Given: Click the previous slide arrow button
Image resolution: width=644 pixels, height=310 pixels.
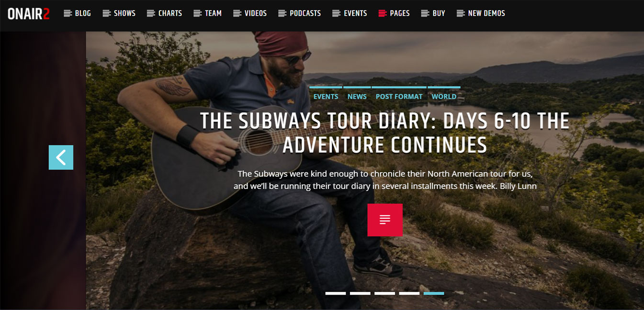Looking at the screenshot, I should pos(61,157).
